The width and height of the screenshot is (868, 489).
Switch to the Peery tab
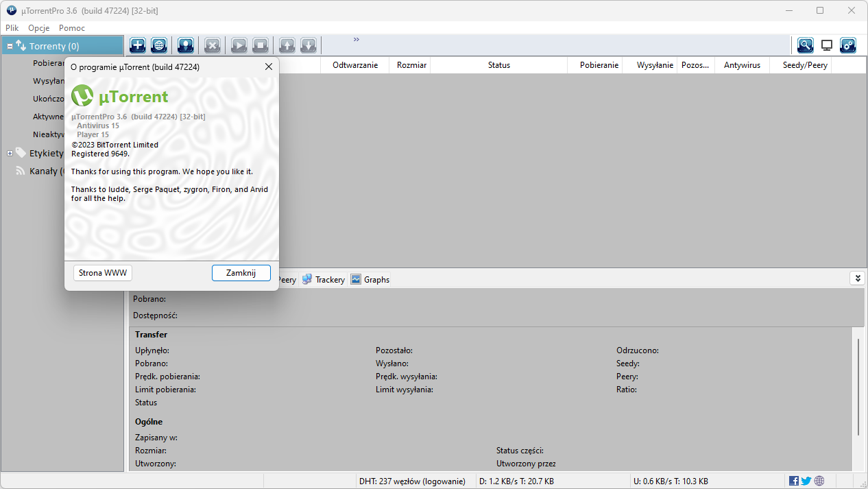(x=287, y=280)
